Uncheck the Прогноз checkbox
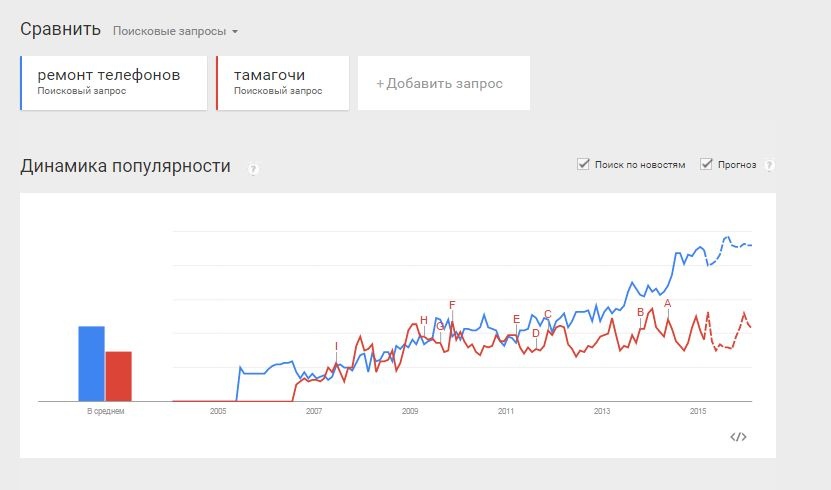The height and width of the screenshot is (490, 831). [706, 164]
